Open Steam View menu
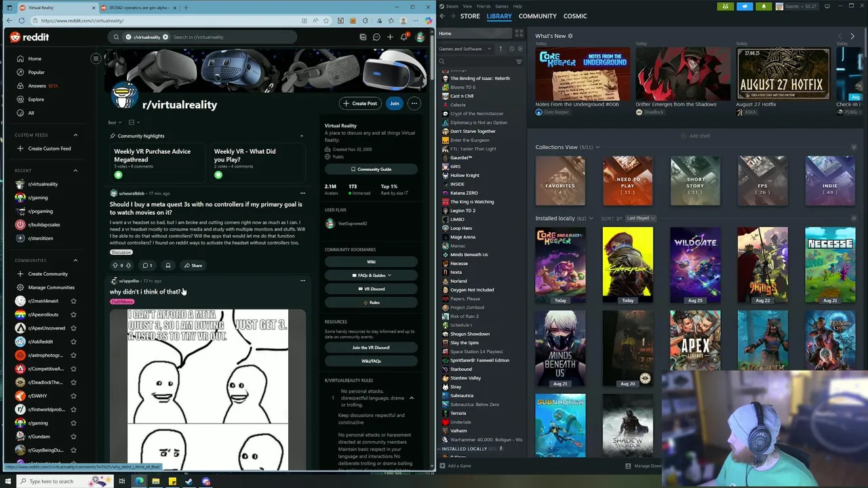The width and height of the screenshot is (868, 488). coord(467,6)
